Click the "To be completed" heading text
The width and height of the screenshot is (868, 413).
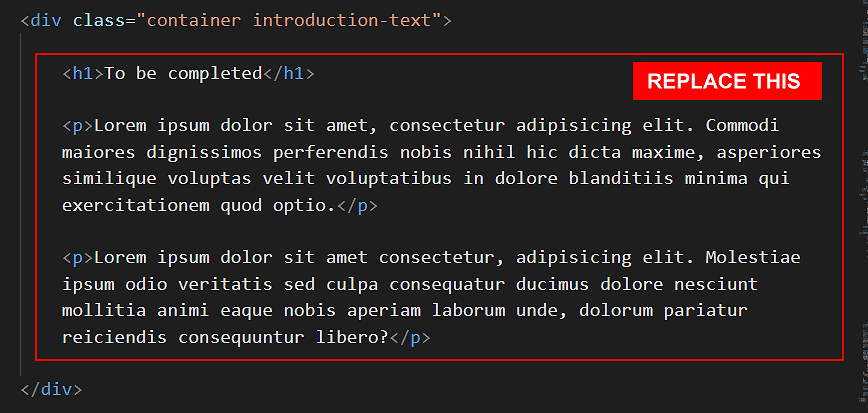coord(182,73)
